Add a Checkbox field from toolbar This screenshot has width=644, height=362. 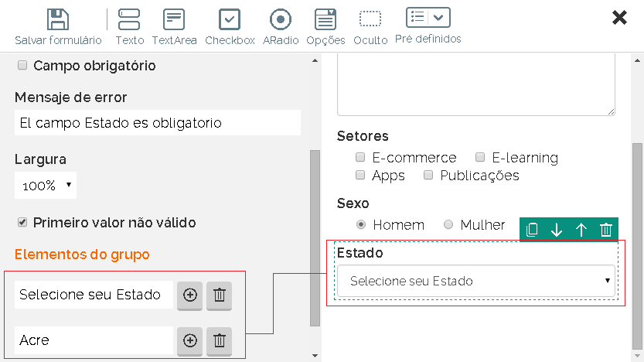click(x=230, y=20)
